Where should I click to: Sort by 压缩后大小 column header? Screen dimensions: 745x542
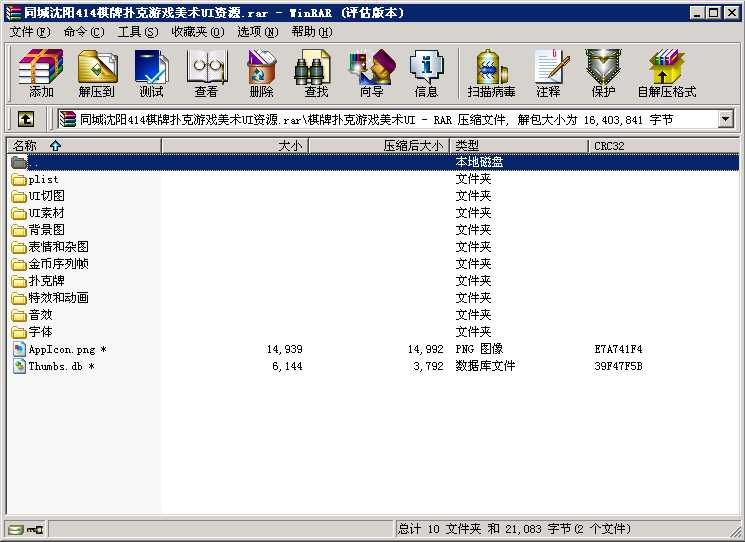(x=379, y=146)
